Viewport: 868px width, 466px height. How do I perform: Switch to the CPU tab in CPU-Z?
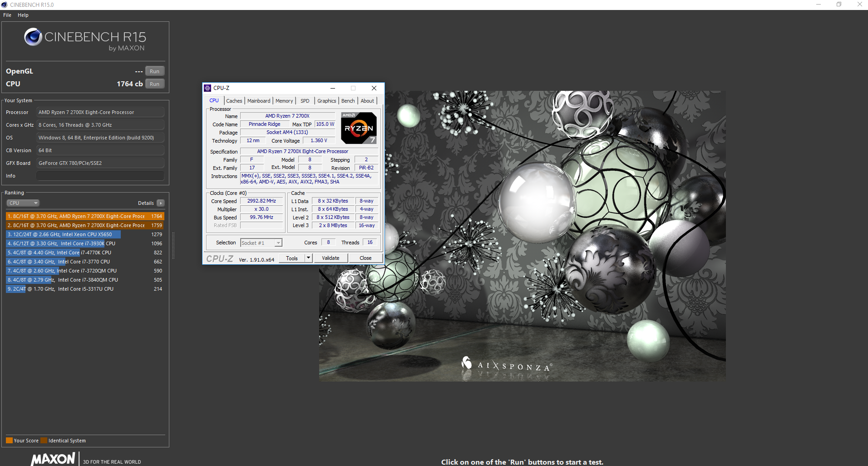214,101
